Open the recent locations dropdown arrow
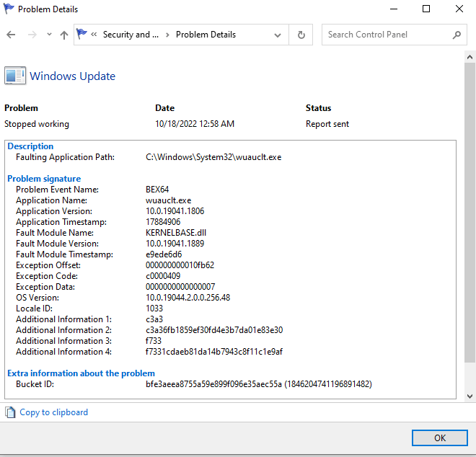The height and width of the screenshot is (457, 476). (x=49, y=35)
